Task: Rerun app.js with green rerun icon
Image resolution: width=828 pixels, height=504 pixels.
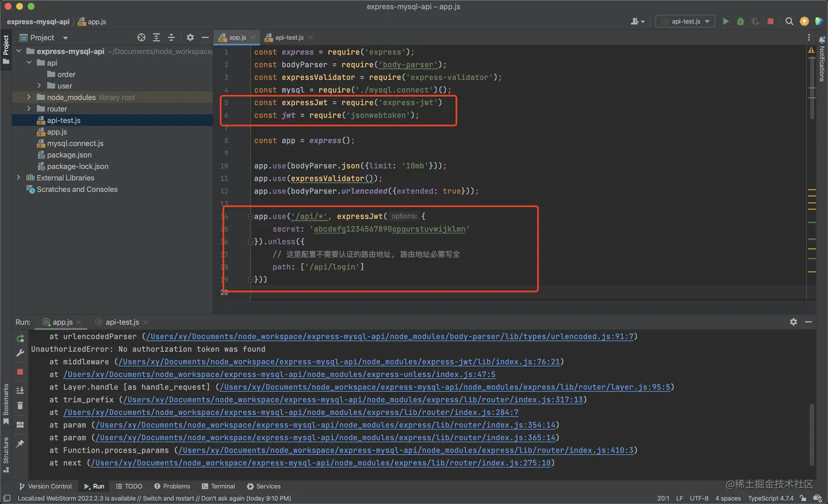Action: (x=20, y=338)
